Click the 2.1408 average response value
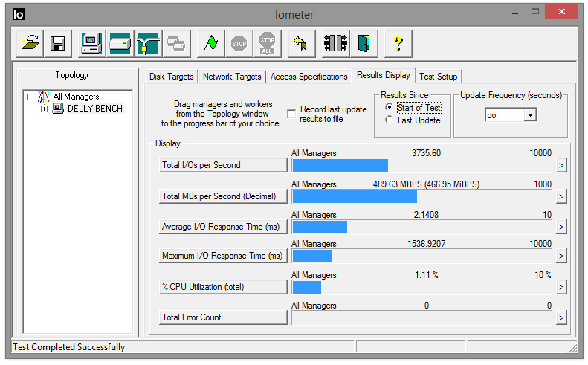The width and height of the screenshot is (588, 365). (426, 215)
